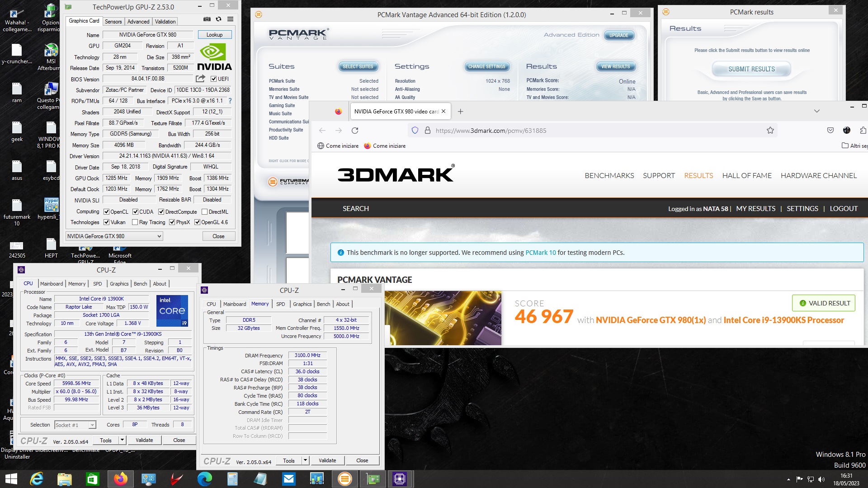
Task: Open the GPU selector dropdown in GPU-Z
Action: (x=114, y=236)
